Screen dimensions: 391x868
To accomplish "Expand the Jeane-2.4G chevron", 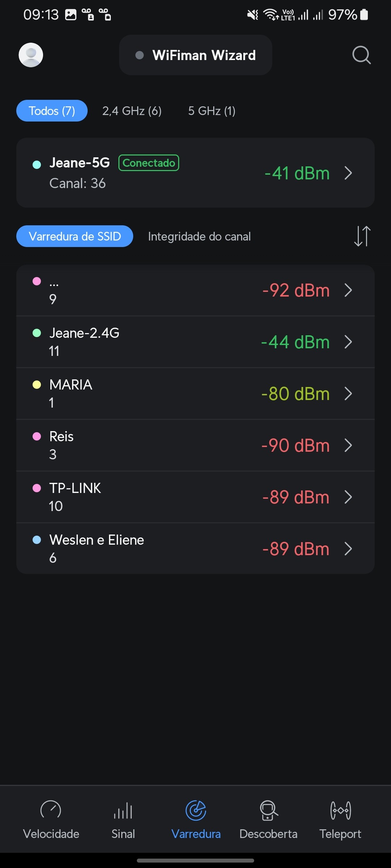I will point(348,342).
